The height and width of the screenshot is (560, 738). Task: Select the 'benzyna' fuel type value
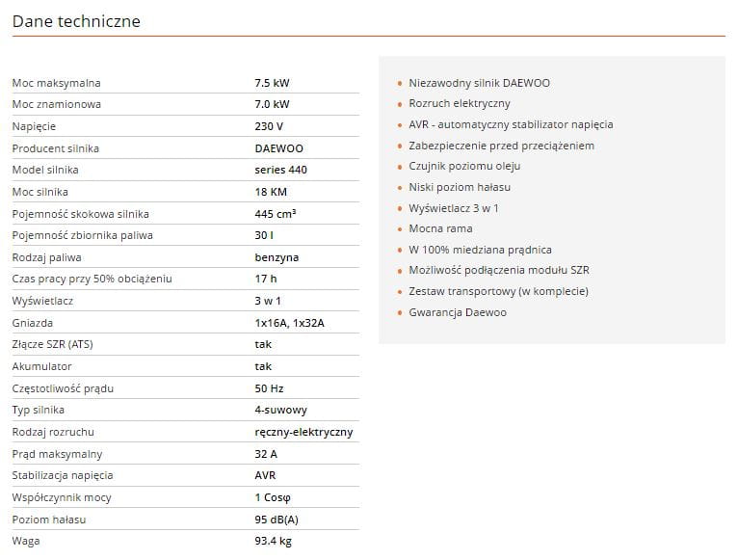pyautogui.click(x=277, y=257)
